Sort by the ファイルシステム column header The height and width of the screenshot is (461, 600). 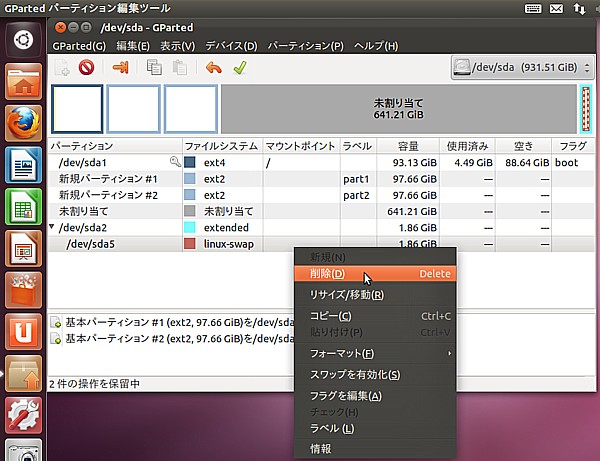222,146
